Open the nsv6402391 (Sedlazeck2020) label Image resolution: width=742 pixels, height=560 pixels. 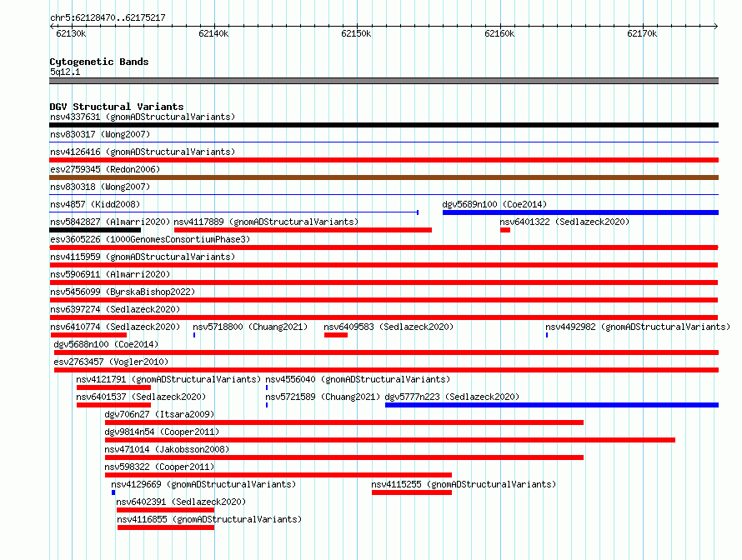coord(181,502)
